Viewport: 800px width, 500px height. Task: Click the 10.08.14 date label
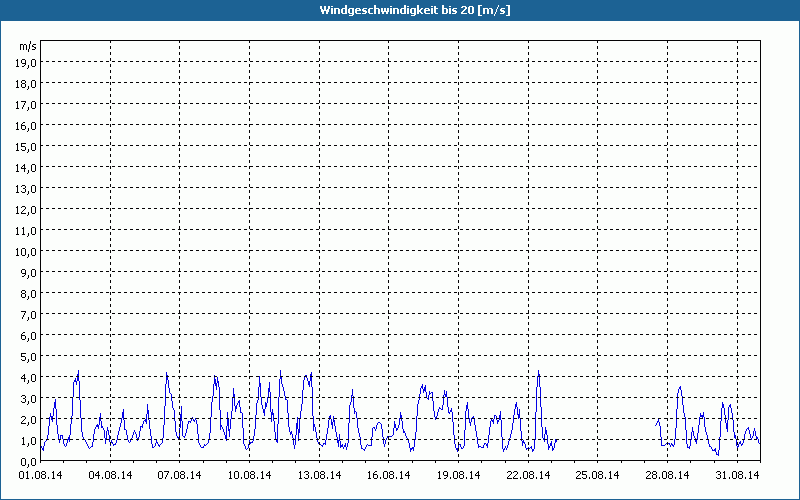[249, 475]
